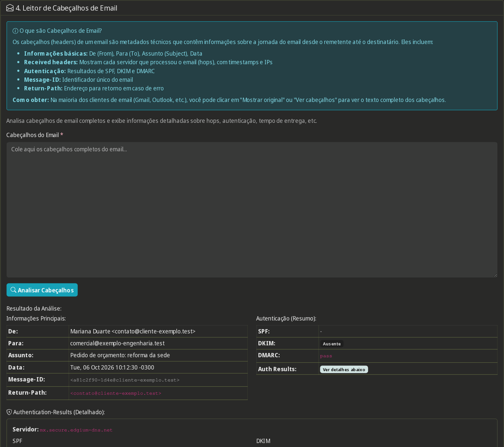
Task: Click the '4. Leitor de Cabeçalhos de Email' title
Action: pyautogui.click(x=67, y=8)
